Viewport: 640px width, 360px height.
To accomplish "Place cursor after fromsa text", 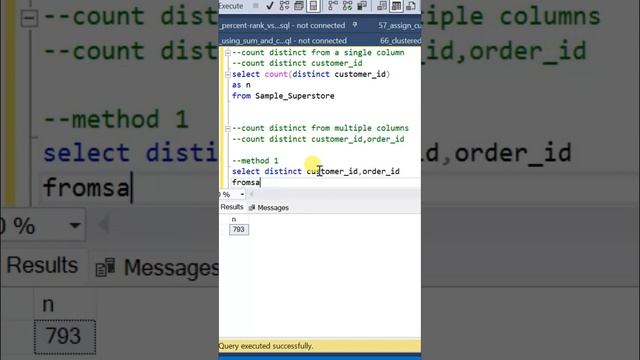I will pos(261,182).
